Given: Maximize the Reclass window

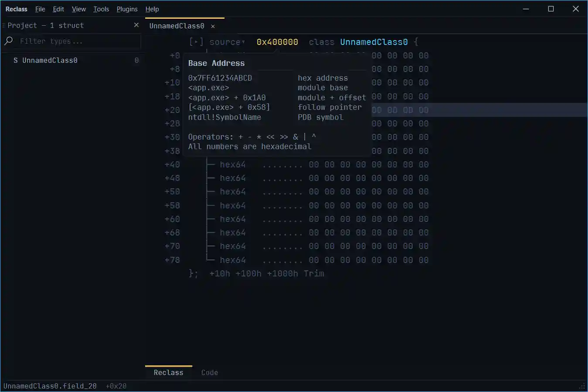Looking at the screenshot, I should coord(551,9).
